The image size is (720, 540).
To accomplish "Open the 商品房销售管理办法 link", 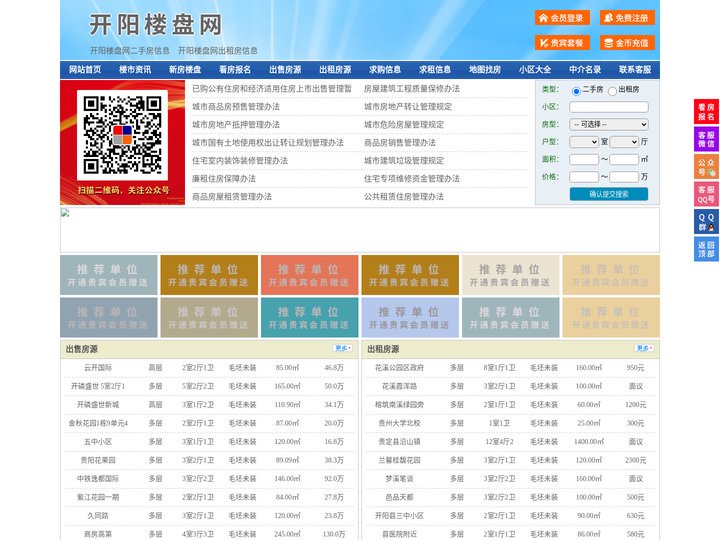I will pos(399,142).
